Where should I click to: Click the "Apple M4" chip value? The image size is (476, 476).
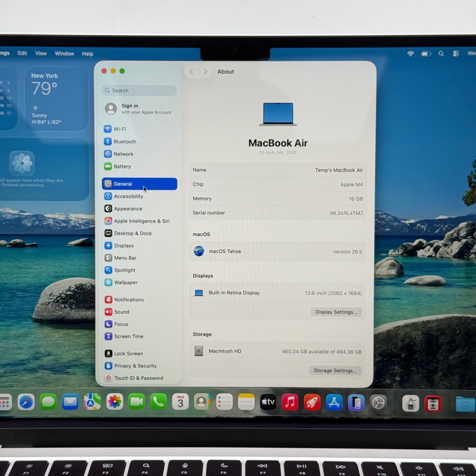tap(352, 184)
